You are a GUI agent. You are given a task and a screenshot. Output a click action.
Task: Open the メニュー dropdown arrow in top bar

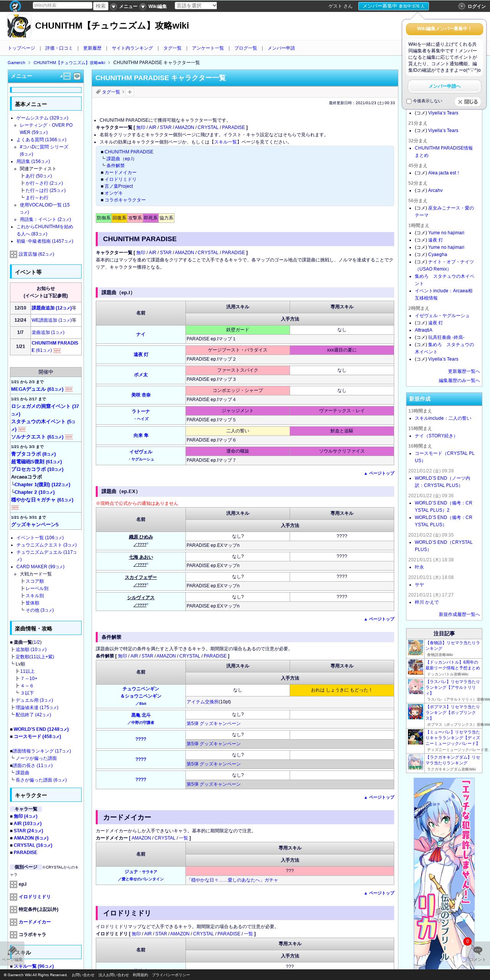coord(113,6)
